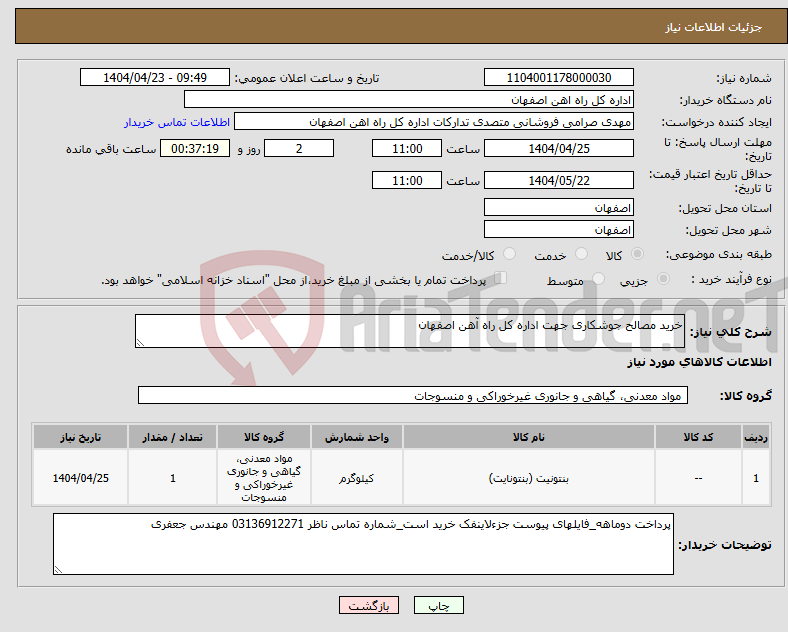Click label نوع فرآیند خرید
The height and width of the screenshot is (632, 788).
click(x=731, y=279)
